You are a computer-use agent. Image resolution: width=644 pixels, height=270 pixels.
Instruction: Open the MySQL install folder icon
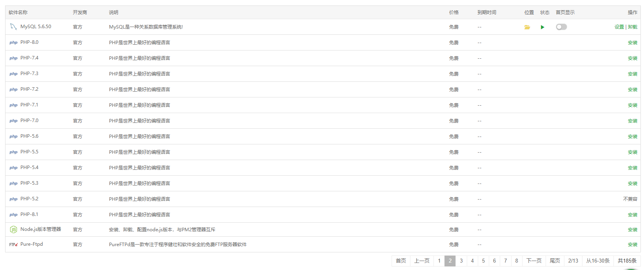pyautogui.click(x=527, y=27)
